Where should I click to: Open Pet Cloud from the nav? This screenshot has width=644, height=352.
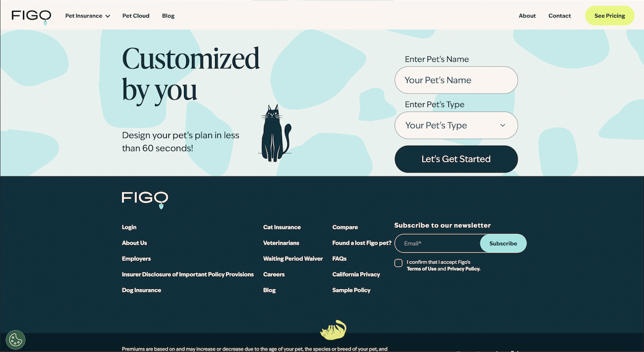coord(136,16)
